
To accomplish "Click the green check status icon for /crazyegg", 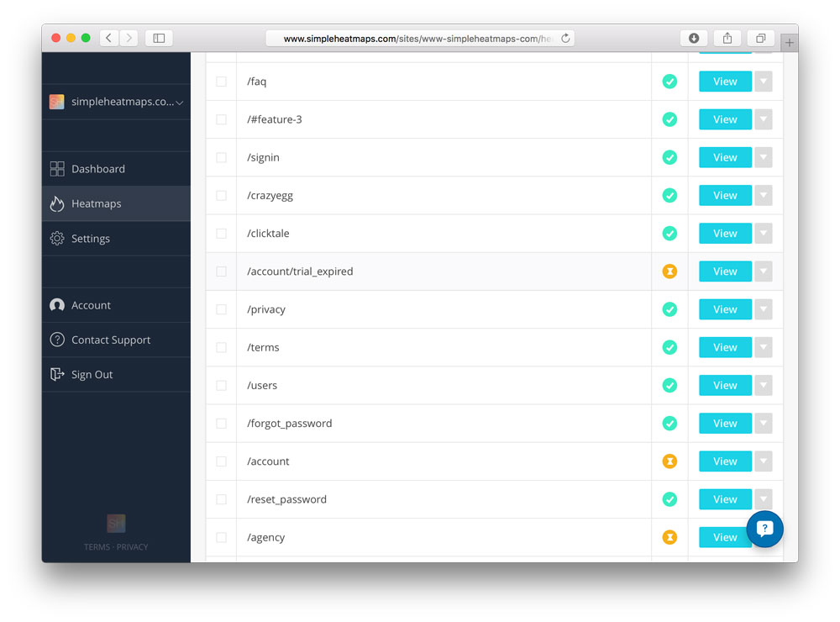I will pos(669,196).
